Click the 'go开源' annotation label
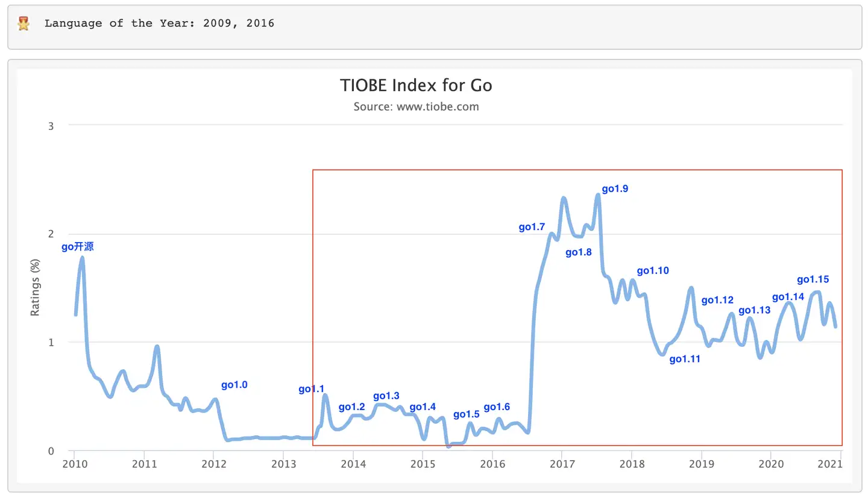Viewport: 868px width, 498px height. pos(78,247)
